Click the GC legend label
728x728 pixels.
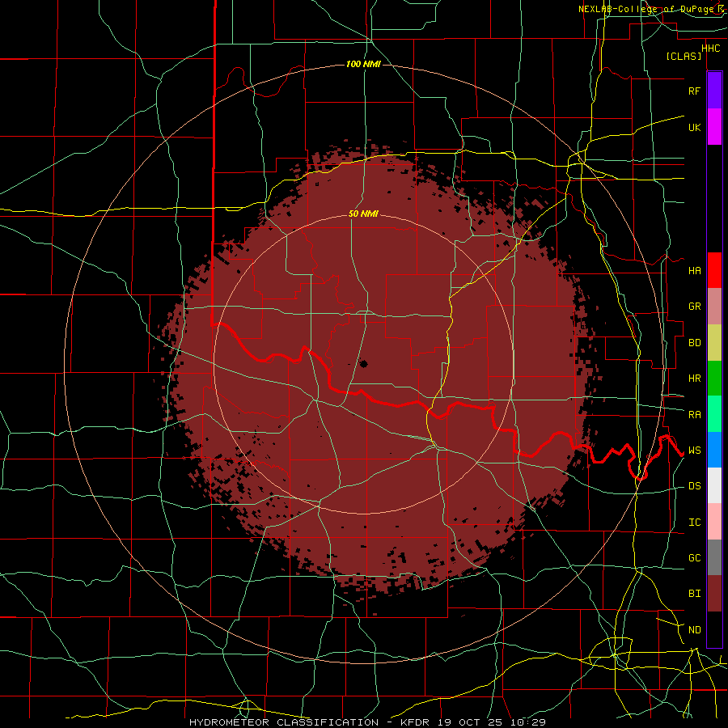tap(694, 558)
